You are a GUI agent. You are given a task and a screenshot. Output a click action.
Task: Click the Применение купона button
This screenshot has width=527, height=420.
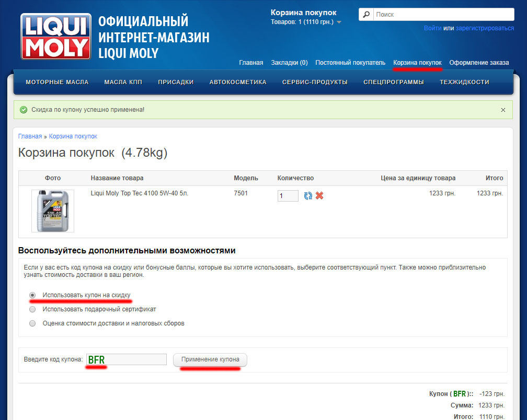[x=210, y=359]
